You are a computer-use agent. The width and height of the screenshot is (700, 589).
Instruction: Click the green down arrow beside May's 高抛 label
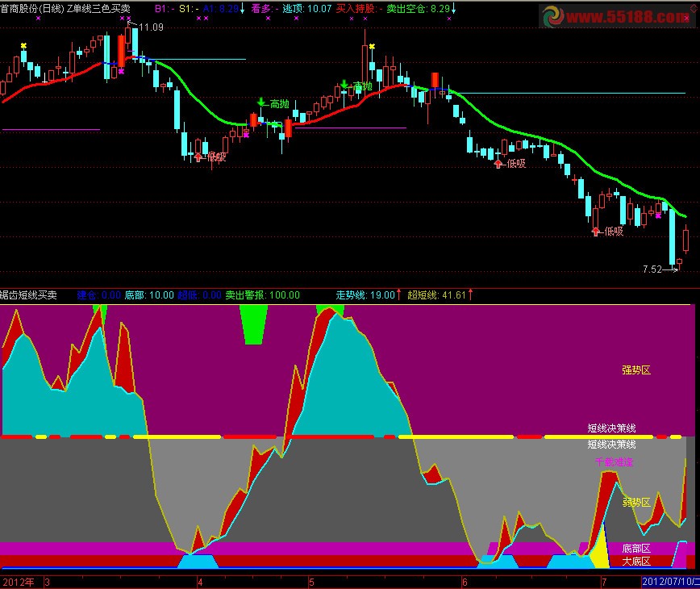[x=344, y=85]
